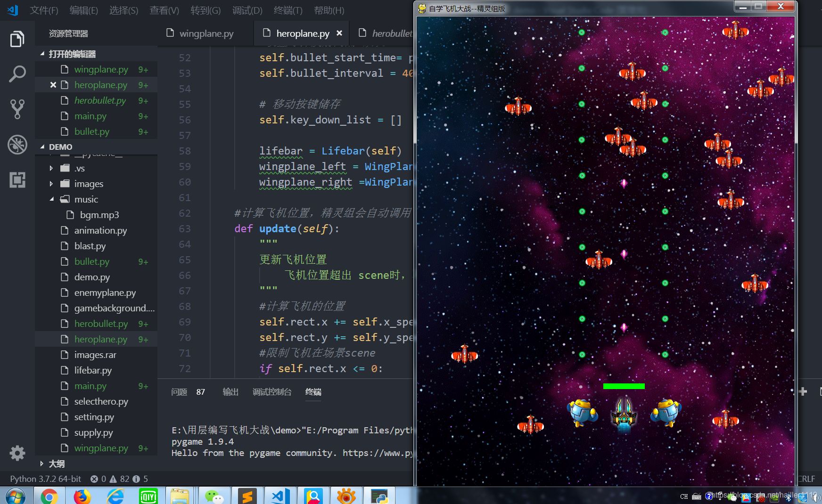Viewport: 822px width, 504px height.
Task: Open animation.py in the file tree
Action: (x=100, y=230)
